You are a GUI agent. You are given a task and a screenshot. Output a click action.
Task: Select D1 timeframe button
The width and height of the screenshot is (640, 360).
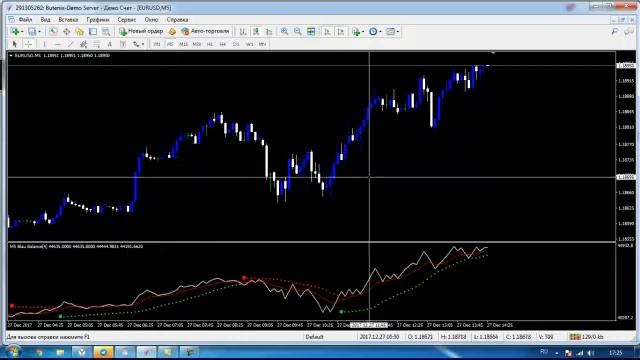pyautogui.click(x=236, y=44)
